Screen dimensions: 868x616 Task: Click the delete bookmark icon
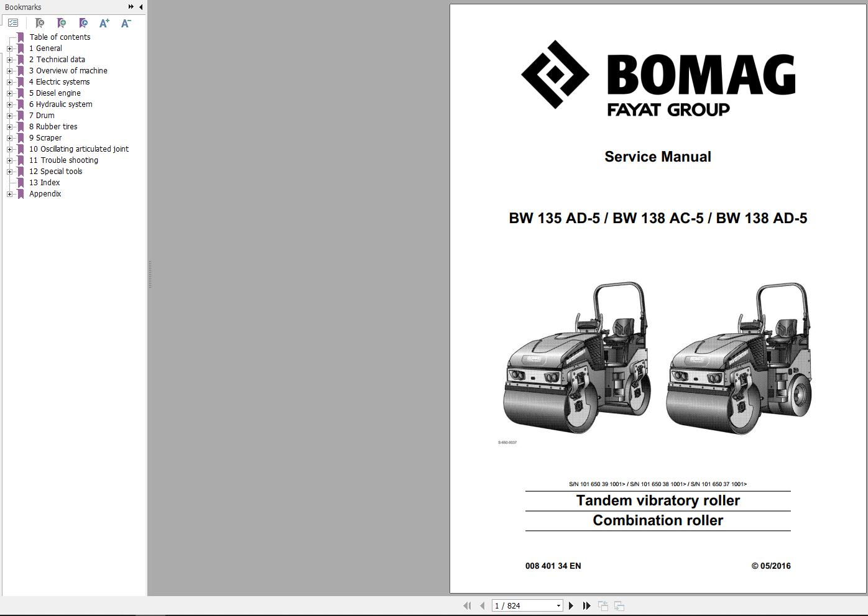40,23
